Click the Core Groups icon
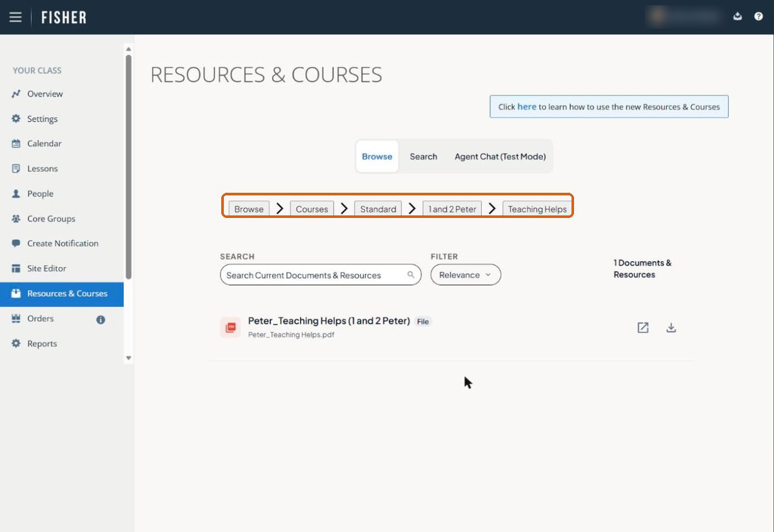This screenshot has height=532, width=774. coord(16,219)
